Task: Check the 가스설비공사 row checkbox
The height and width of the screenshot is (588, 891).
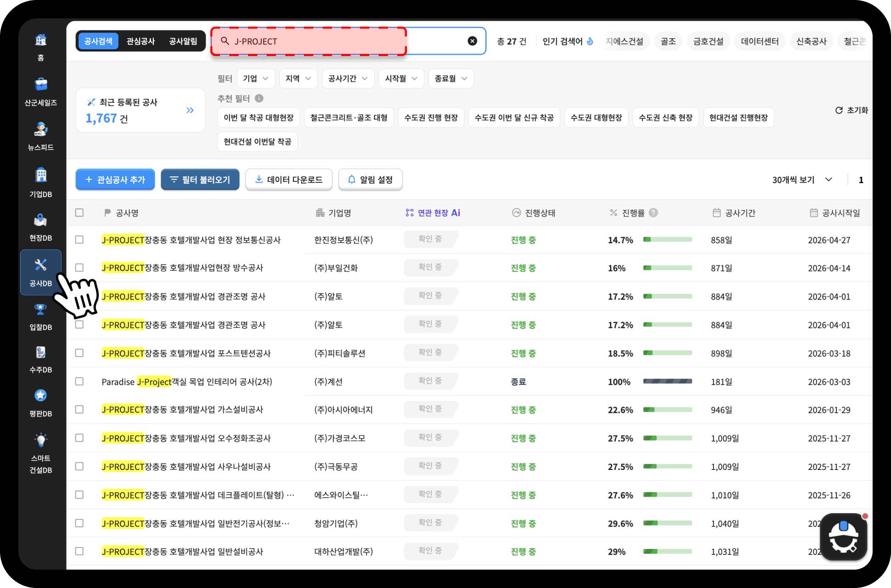Action: [x=79, y=409]
